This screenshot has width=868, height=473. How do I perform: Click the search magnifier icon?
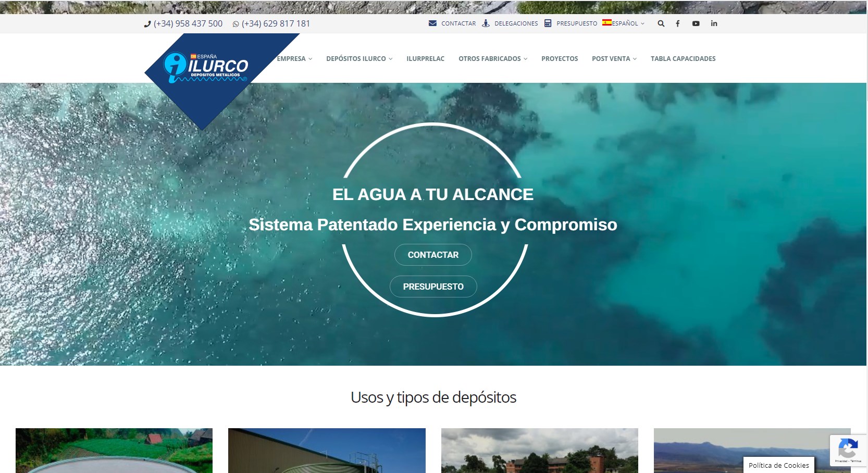[661, 23]
